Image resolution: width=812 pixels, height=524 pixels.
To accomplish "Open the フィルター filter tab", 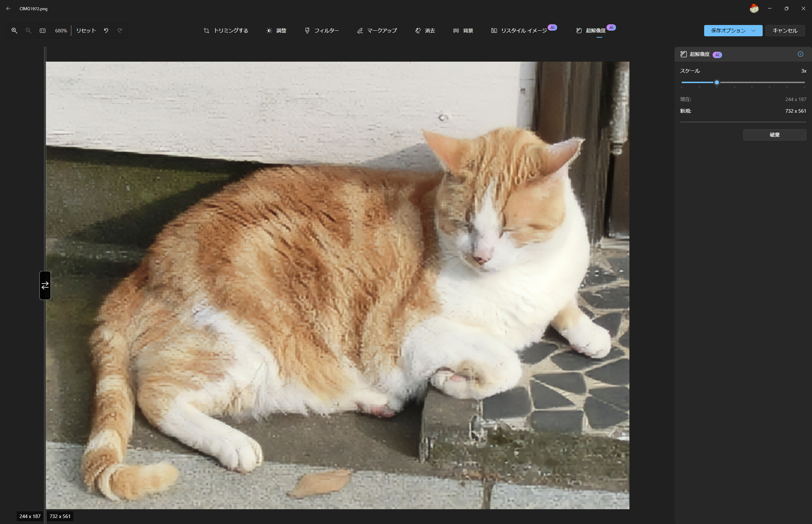I will pos(322,31).
